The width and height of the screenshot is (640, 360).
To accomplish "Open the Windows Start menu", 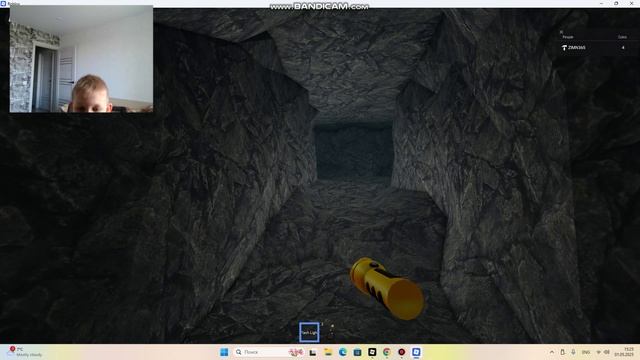I will pos(224,352).
